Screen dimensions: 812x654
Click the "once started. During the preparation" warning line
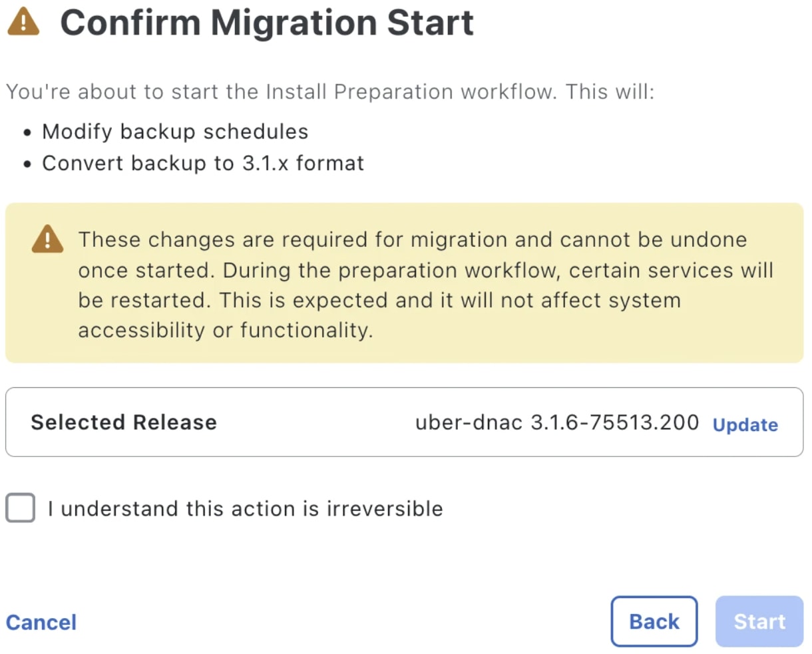(426, 270)
